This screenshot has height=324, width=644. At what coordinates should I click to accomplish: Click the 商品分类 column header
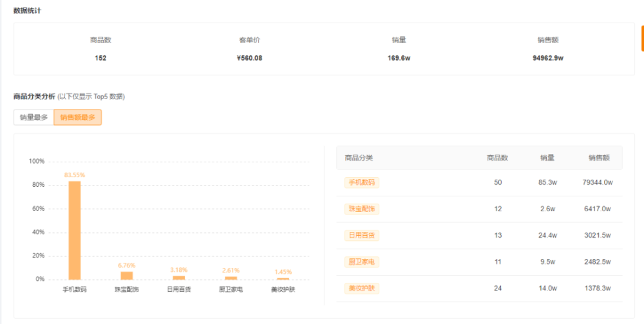click(359, 158)
